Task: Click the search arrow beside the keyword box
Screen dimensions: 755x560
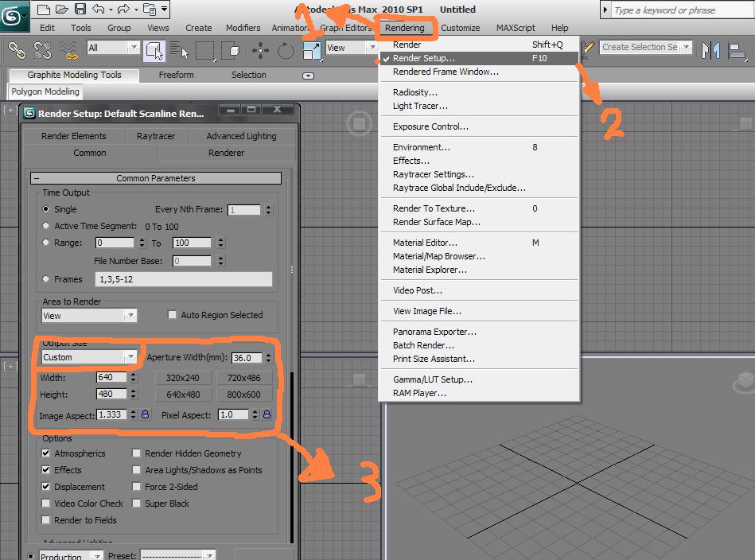Action: [605, 10]
